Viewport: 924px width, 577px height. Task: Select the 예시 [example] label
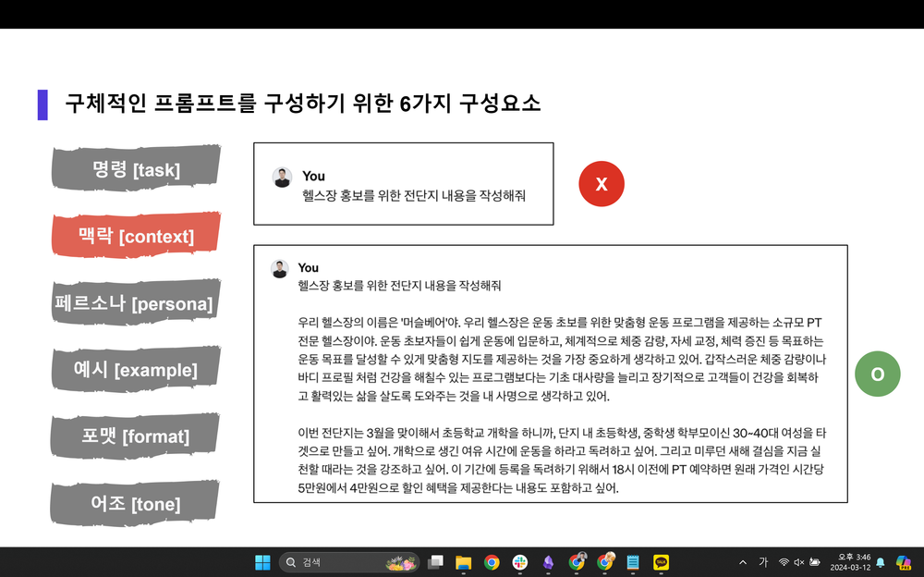(x=136, y=370)
